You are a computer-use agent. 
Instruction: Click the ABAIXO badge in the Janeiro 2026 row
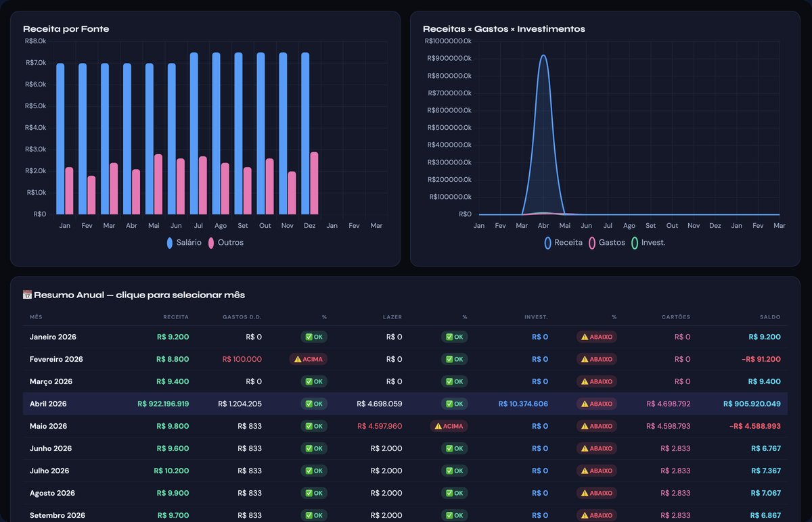[x=597, y=337]
